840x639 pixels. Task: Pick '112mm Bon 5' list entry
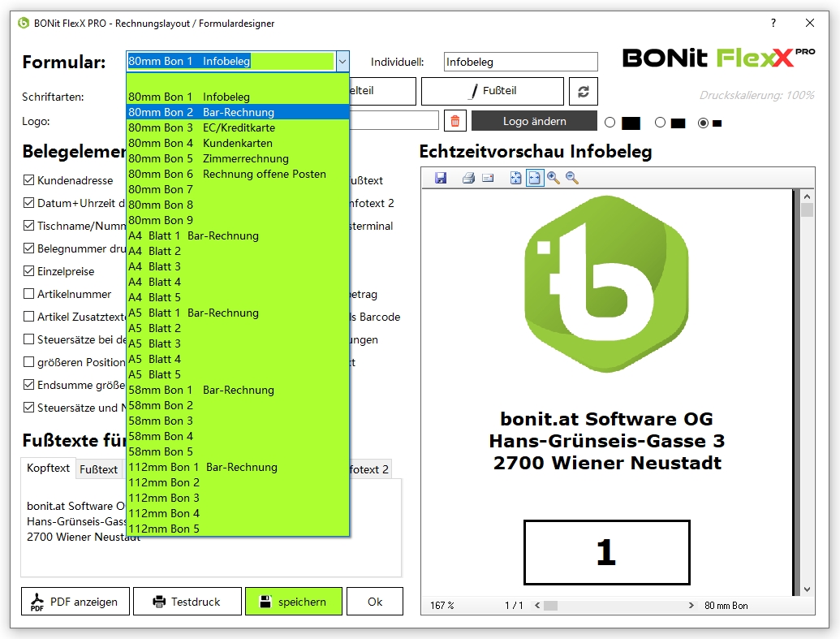[x=238, y=529]
